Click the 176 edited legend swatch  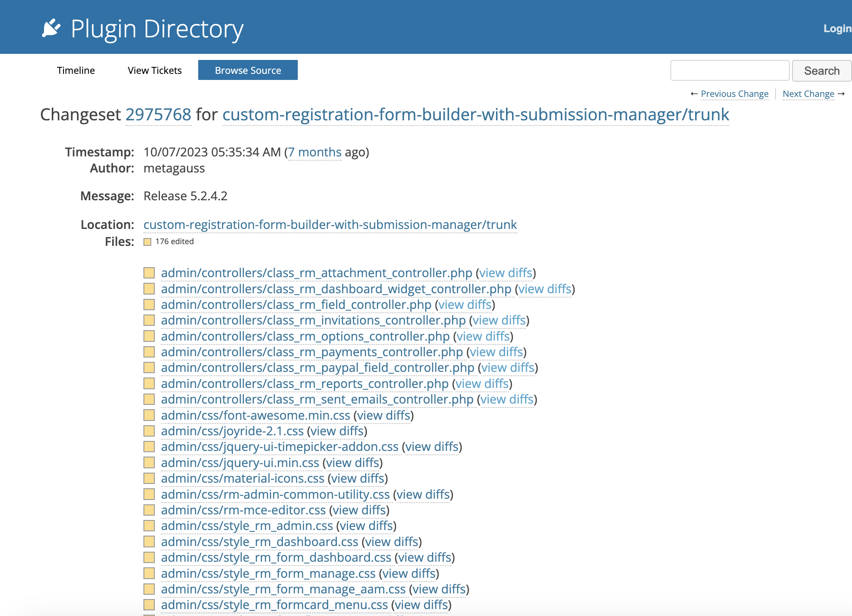147,242
